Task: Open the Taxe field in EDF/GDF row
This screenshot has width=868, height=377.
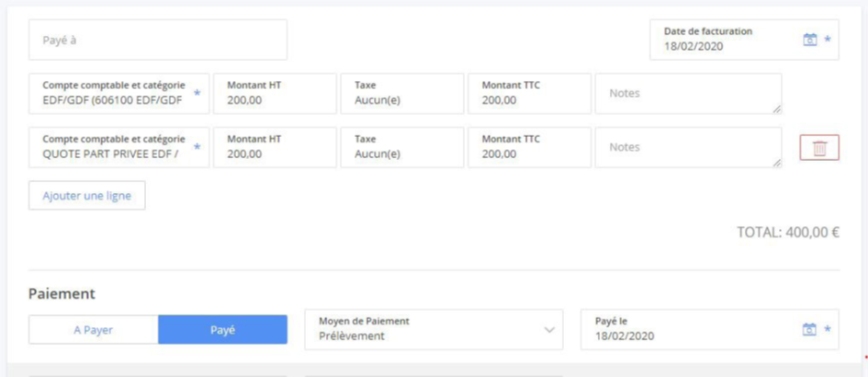Action: (x=402, y=94)
